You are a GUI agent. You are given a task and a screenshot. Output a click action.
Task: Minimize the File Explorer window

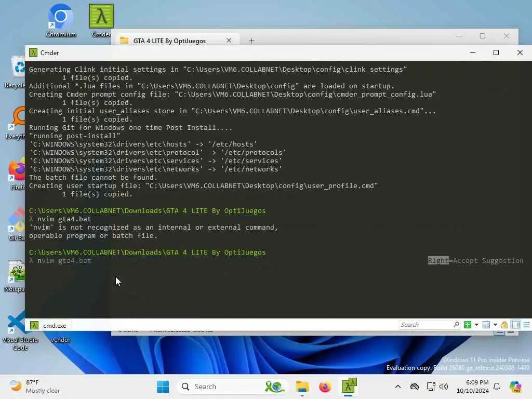(x=459, y=36)
